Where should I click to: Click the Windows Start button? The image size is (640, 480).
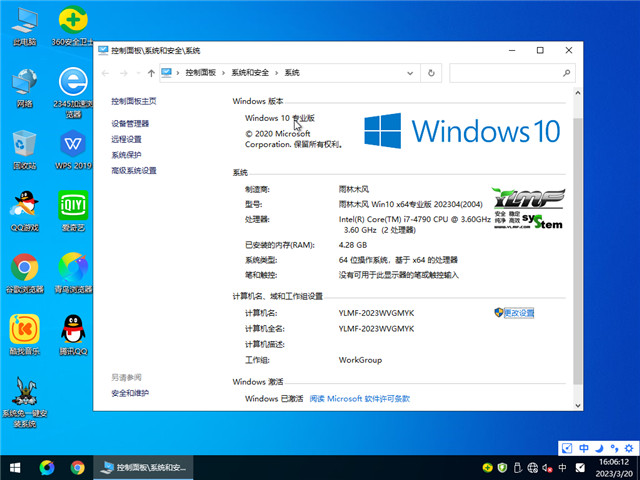[15, 467]
